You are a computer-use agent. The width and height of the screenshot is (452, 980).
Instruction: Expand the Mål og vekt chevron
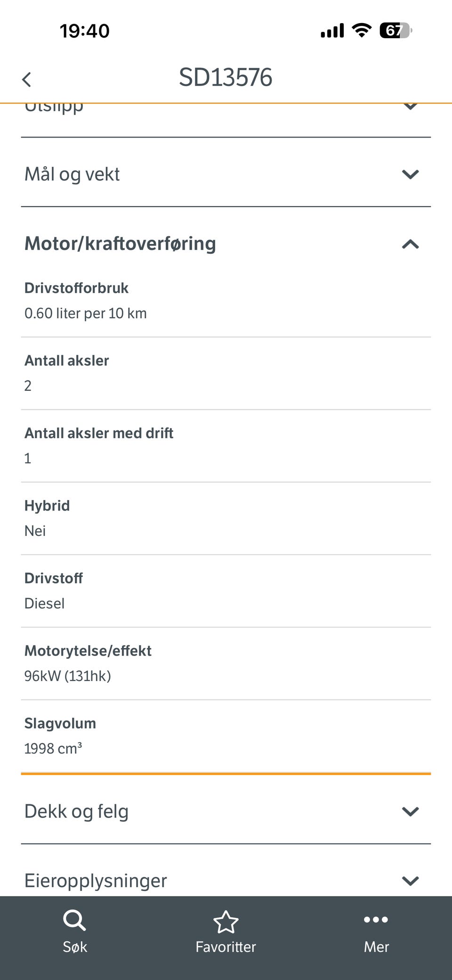point(410,174)
